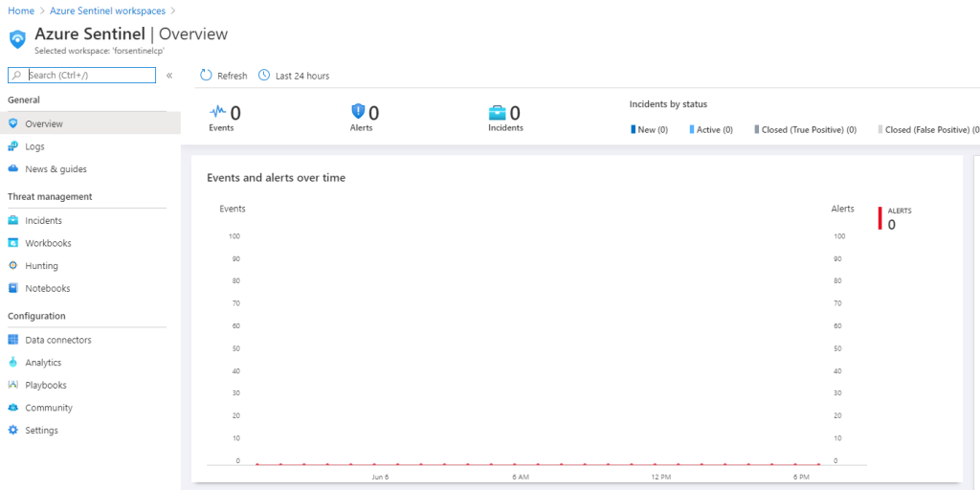Click 'Events and alerts over time' title
The height and width of the screenshot is (490, 980).
tap(277, 178)
